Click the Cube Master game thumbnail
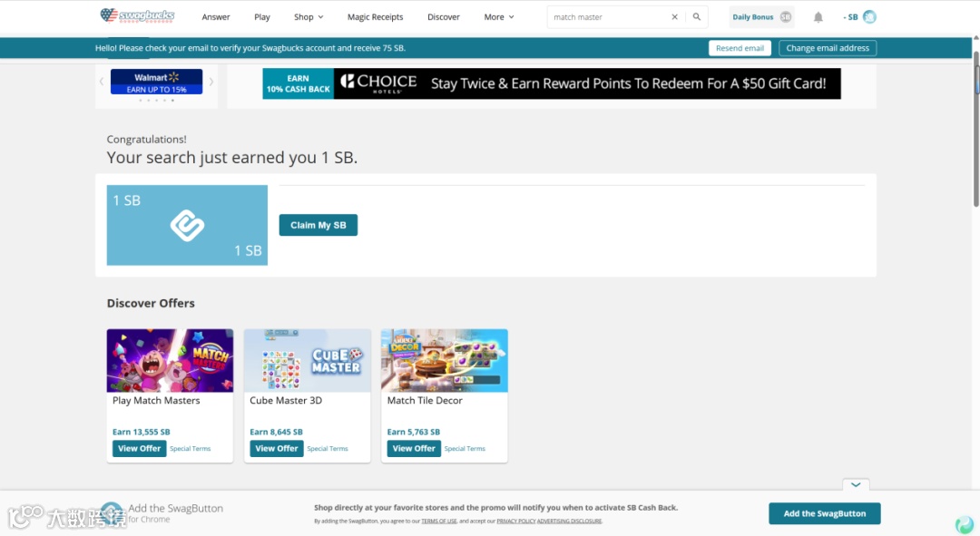980x536 pixels. click(308, 360)
